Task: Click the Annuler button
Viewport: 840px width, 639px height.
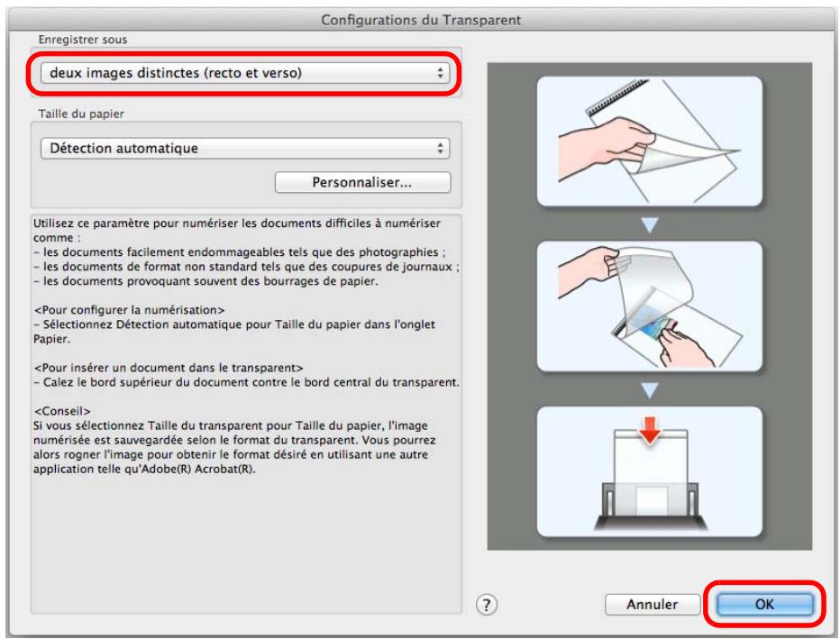Action: pyautogui.click(x=652, y=604)
